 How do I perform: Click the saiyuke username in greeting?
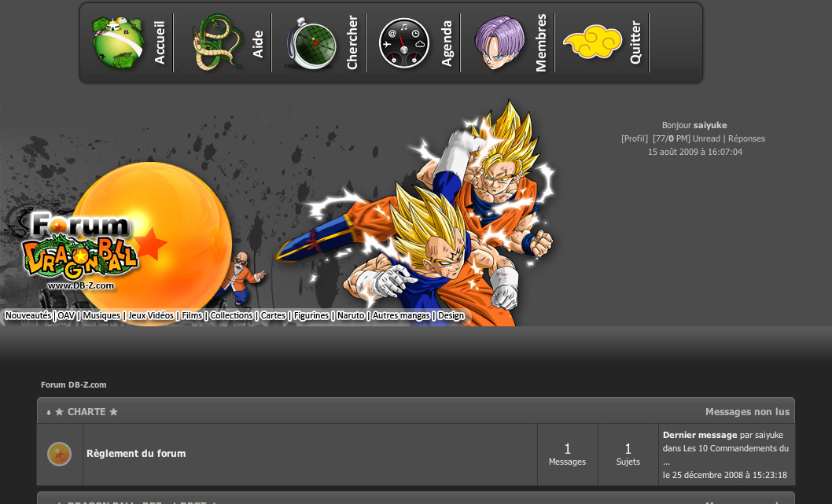[710, 125]
